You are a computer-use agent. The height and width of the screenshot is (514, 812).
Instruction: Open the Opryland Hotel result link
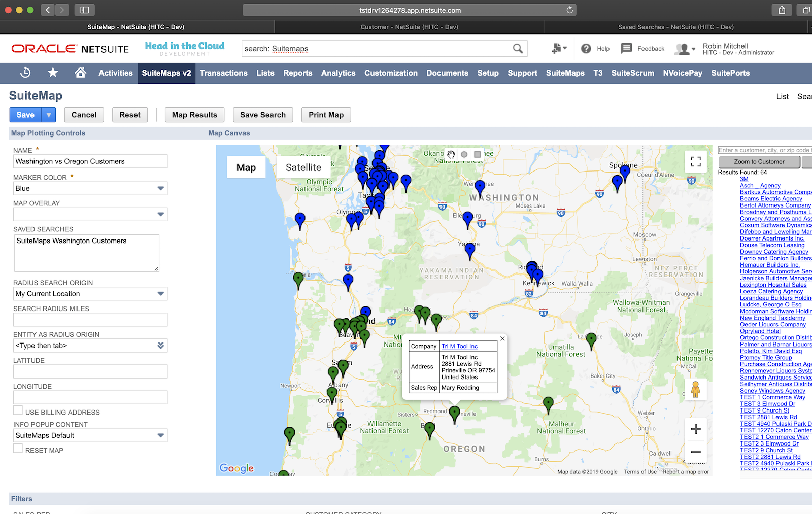pos(760,331)
